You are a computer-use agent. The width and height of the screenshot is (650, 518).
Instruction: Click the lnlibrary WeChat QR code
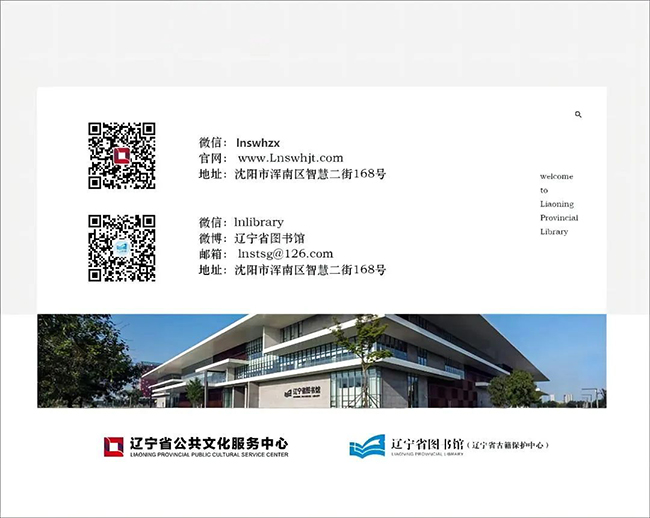tap(121, 248)
